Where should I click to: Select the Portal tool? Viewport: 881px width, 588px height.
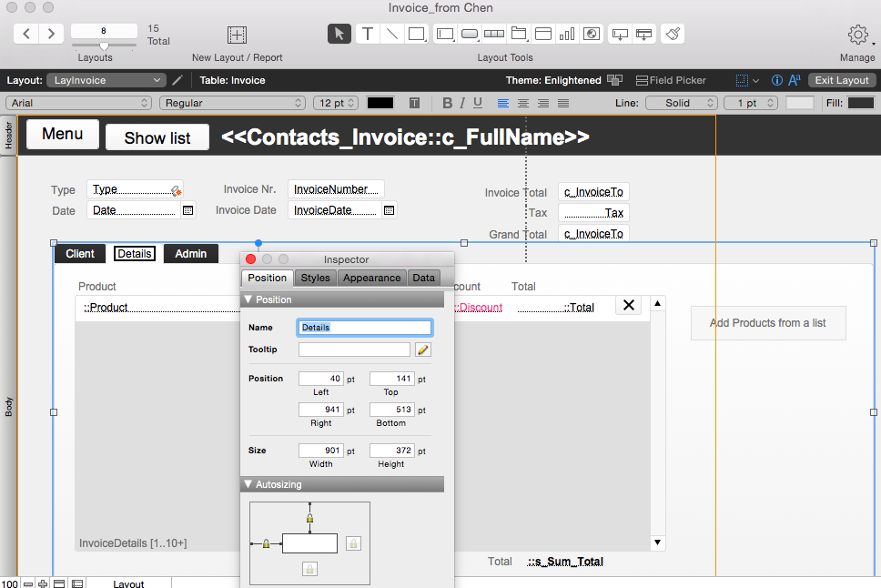(543, 34)
